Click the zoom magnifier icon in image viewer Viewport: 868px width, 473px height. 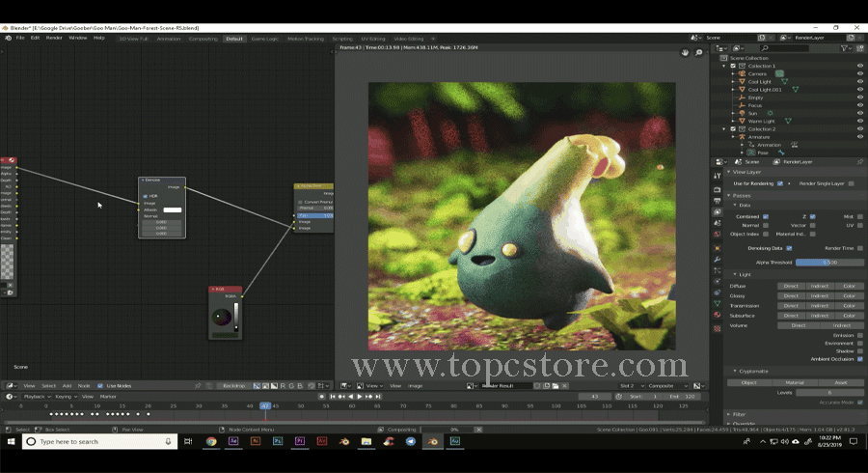[x=698, y=53]
